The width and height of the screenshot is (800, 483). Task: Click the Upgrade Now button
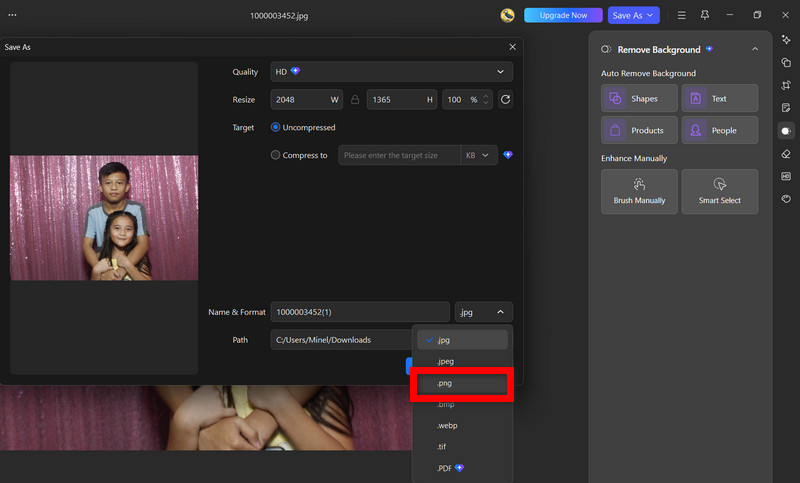pos(563,15)
